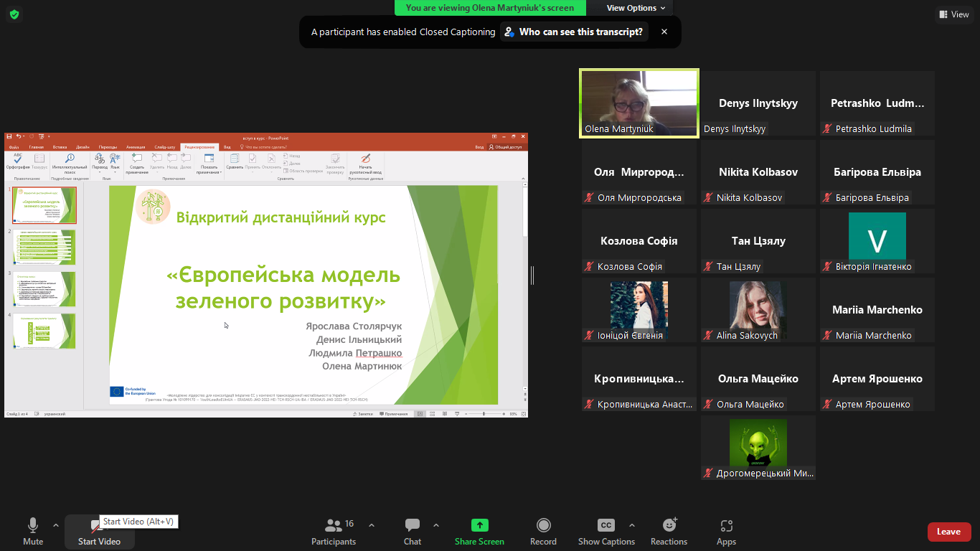This screenshot has width=980, height=551.
Task: Click the green Share Screen icon
Action: [479, 525]
